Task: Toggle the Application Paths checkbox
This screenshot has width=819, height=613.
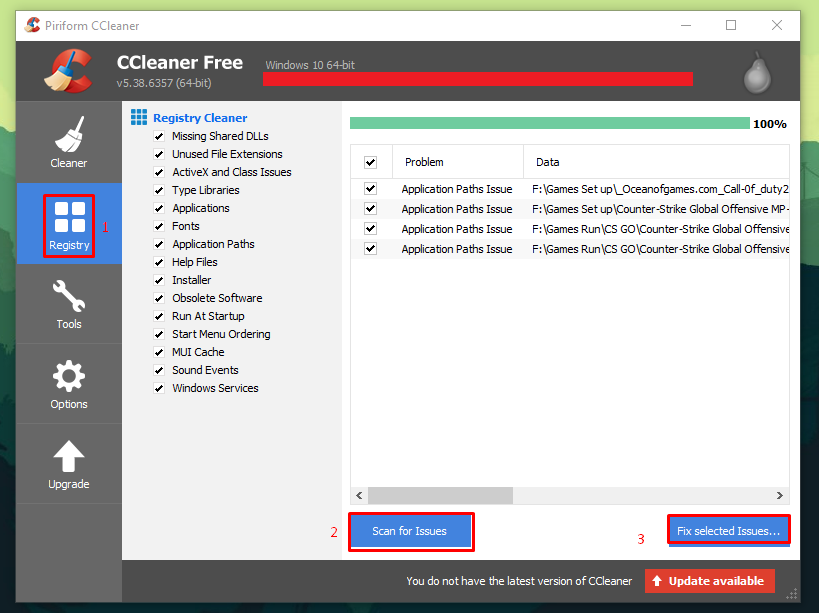Action: 159,244
